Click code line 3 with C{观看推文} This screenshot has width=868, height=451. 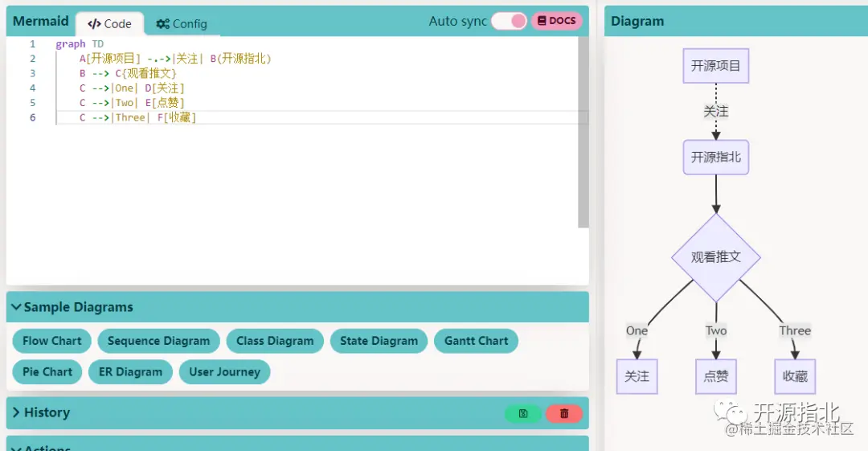coord(128,73)
